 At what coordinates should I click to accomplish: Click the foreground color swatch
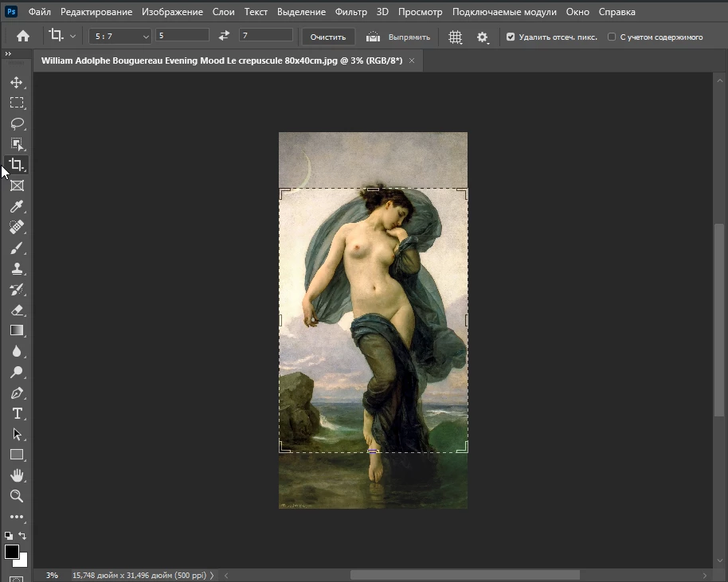click(x=12, y=551)
